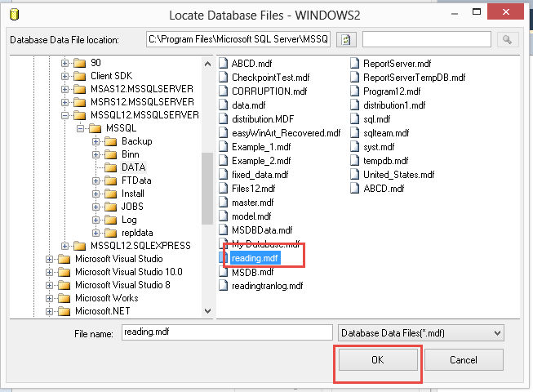Click the Backup folder icon
The height and width of the screenshot is (392, 533).
(x=112, y=141)
